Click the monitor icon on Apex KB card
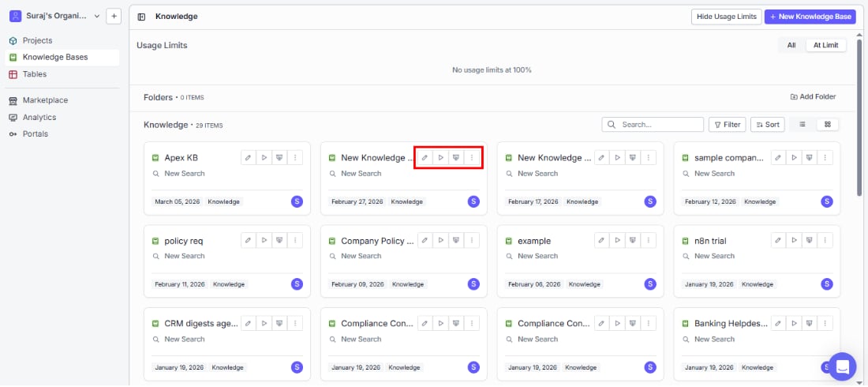 (x=279, y=157)
